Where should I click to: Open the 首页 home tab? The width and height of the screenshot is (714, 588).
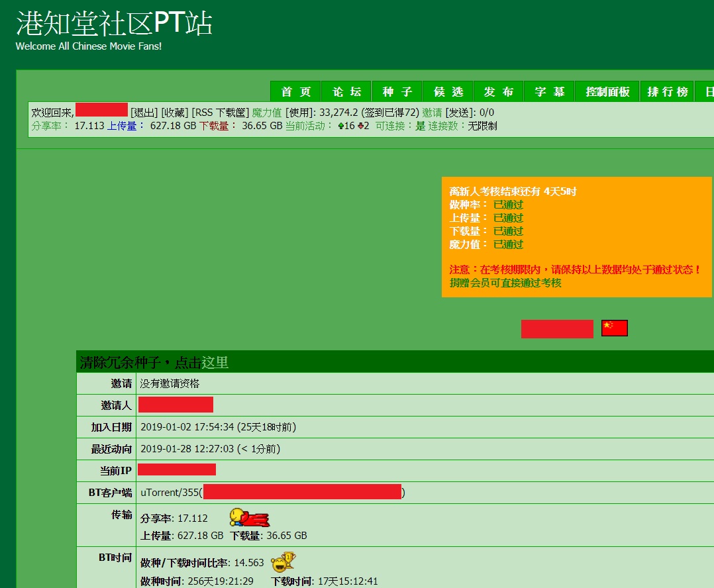point(295,91)
